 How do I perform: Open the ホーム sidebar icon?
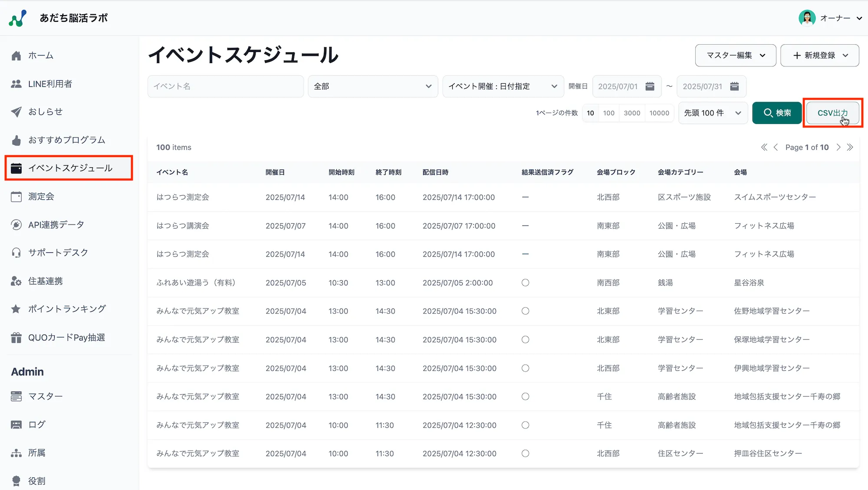coord(16,55)
